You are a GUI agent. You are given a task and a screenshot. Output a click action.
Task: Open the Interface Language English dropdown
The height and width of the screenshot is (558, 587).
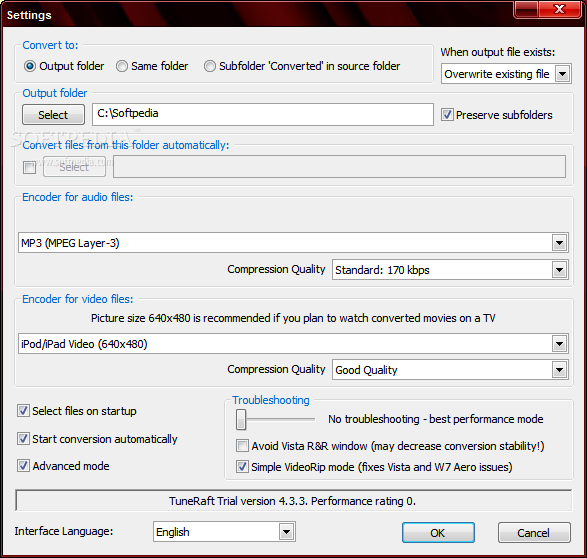click(x=224, y=532)
